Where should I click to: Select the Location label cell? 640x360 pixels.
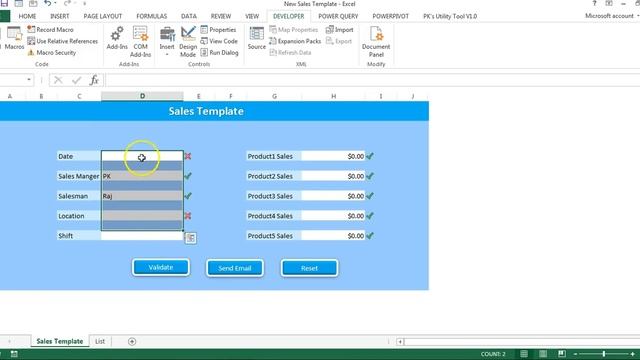pos(79,216)
